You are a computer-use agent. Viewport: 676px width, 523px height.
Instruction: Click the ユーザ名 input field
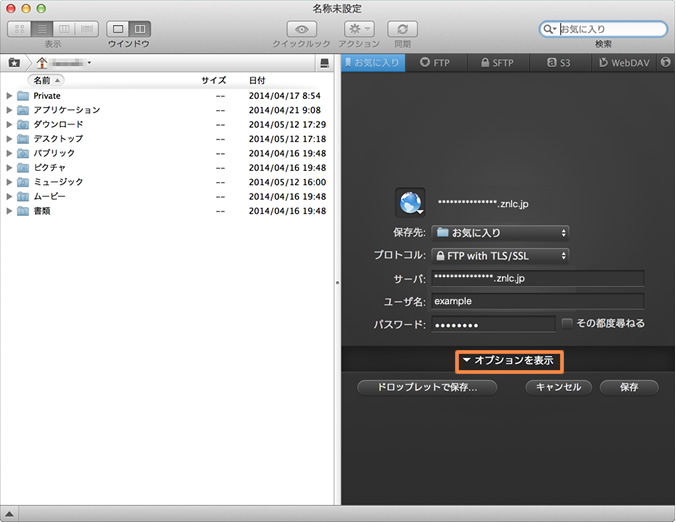537,300
